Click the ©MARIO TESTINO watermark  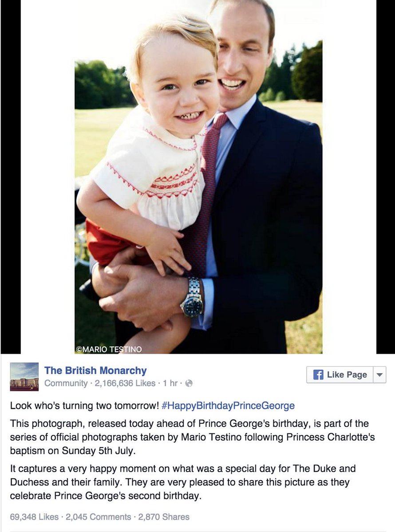(109, 349)
